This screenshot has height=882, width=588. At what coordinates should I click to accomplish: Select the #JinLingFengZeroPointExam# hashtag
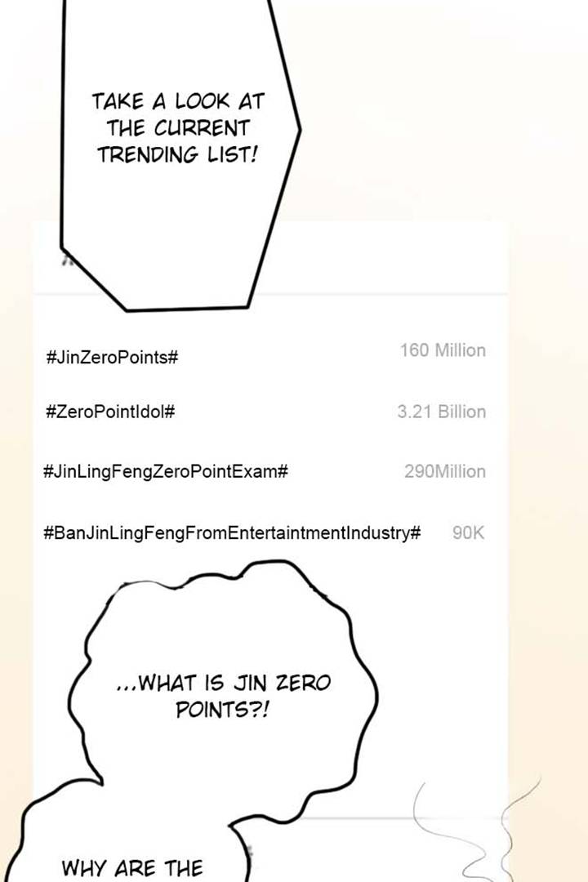click(165, 471)
